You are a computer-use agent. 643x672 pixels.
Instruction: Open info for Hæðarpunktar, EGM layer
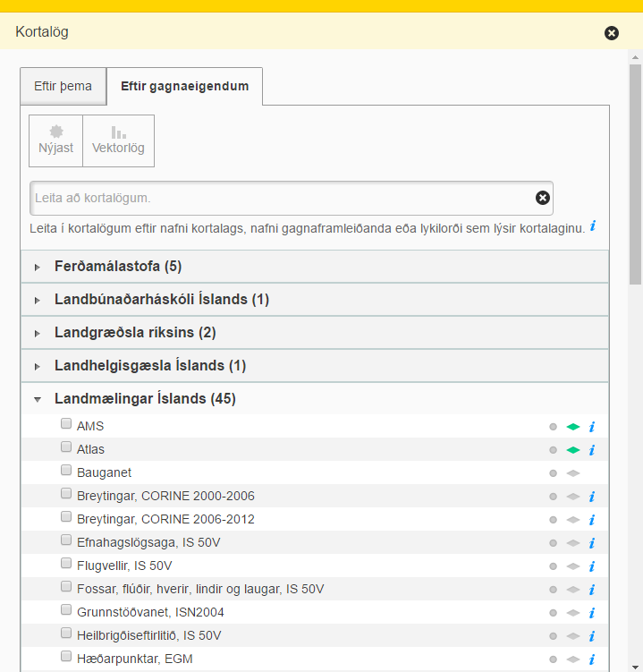(592, 659)
